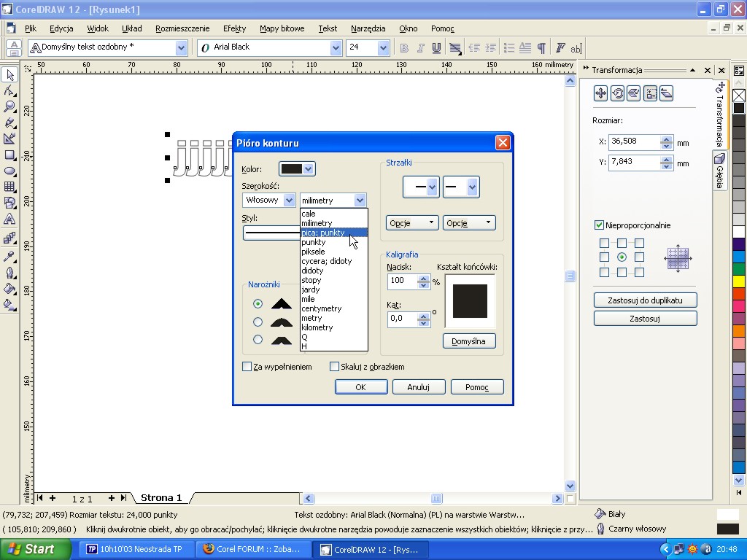Select the Ellipse tool
Image resolution: width=747 pixels, height=560 pixels.
[9, 171]
